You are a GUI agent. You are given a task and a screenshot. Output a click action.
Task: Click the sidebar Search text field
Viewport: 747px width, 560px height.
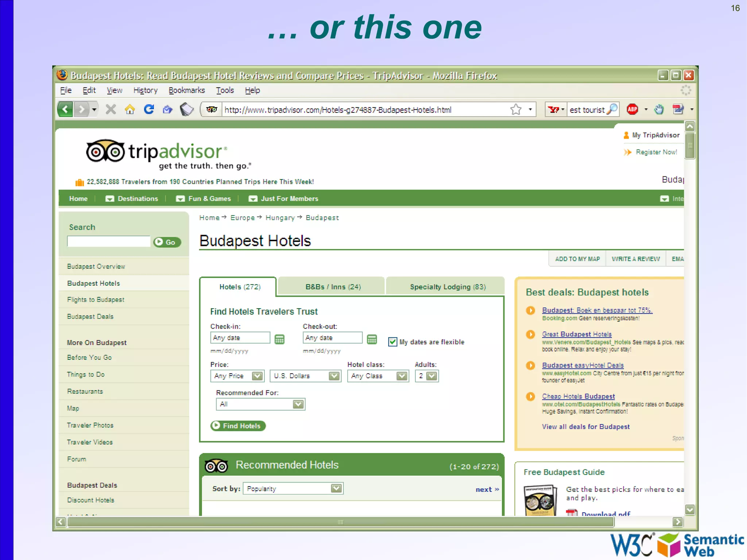coord(109,242)
